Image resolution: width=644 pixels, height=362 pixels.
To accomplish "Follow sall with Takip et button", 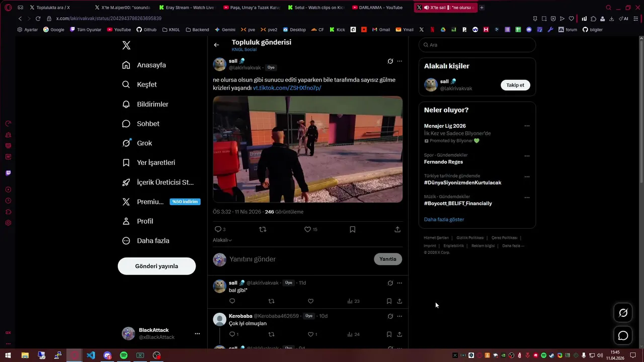I will [x=515, y=85].
